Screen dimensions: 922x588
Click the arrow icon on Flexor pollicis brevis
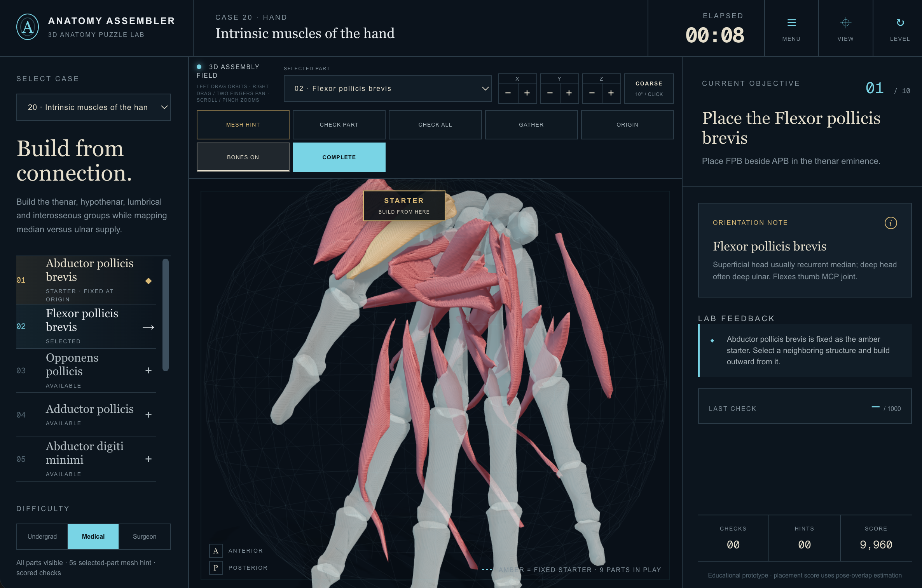148,327
